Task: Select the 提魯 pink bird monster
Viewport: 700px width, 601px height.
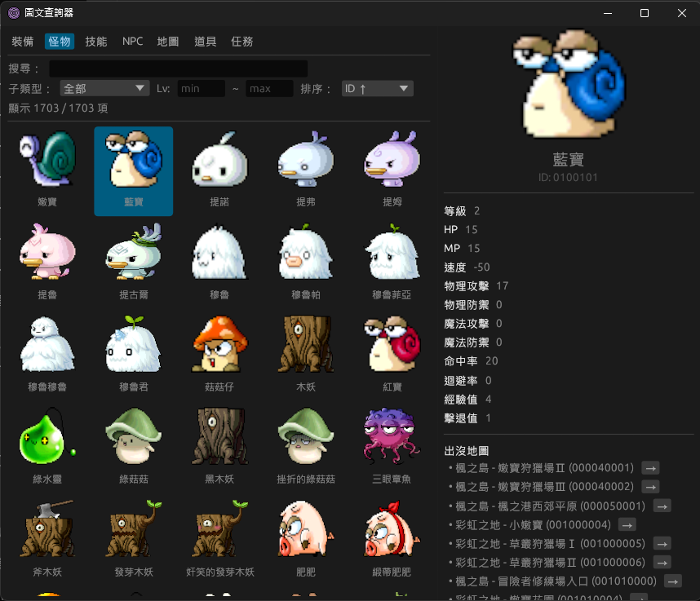Action: point(47,263)
